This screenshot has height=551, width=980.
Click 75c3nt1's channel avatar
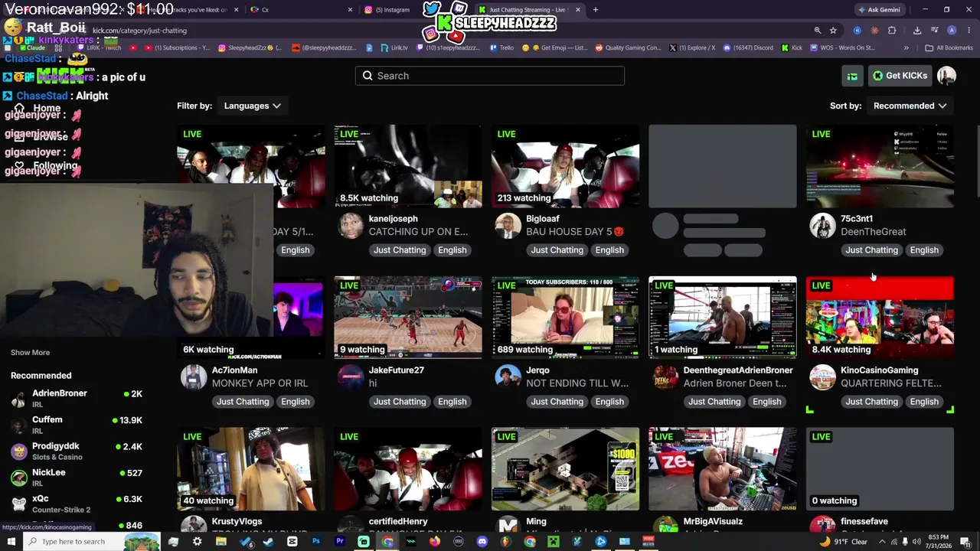pyautogui.click(x=823, y=226)
